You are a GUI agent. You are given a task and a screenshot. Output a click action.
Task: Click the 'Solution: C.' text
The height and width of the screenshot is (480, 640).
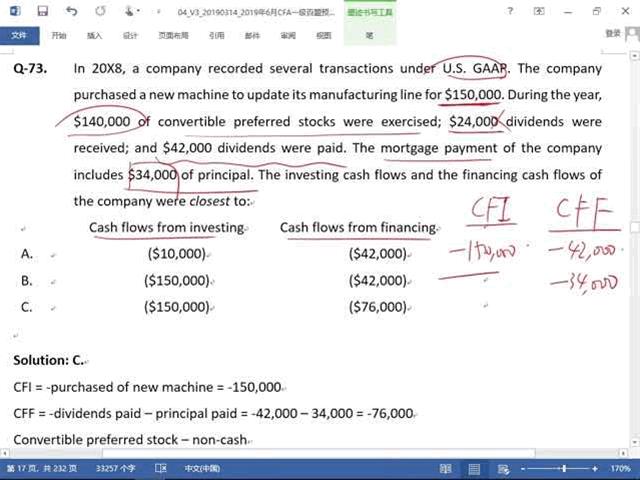[49, 360]
